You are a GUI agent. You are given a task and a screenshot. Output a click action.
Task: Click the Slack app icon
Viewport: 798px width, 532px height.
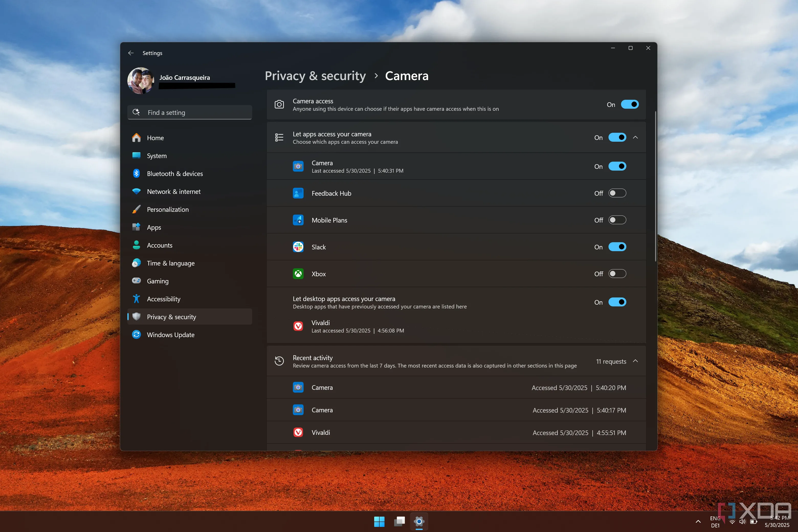[298, 247]
